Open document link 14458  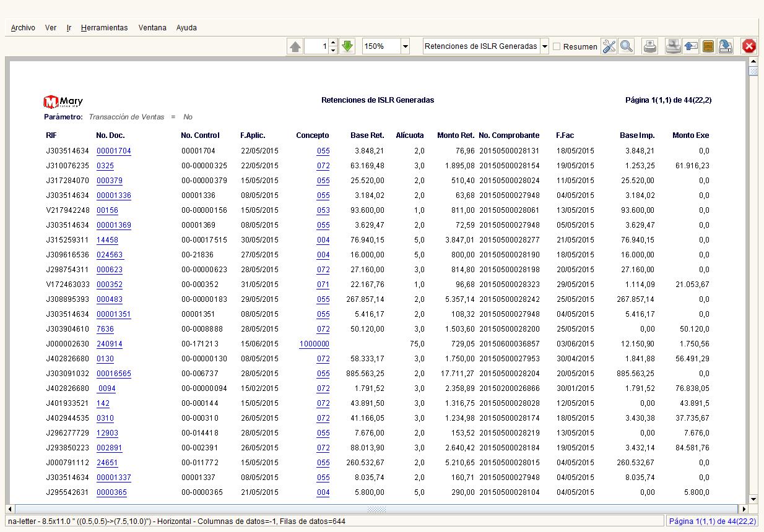click(107, 240)
